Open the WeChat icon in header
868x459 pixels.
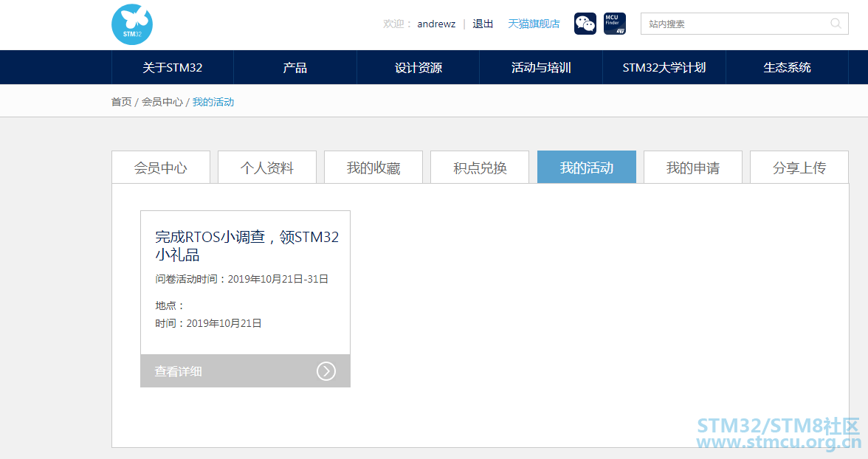(x=585, y=24)
